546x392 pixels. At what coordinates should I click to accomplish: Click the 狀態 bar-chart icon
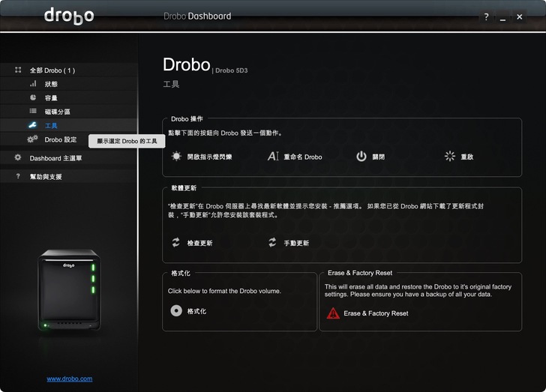click(33, 83)
